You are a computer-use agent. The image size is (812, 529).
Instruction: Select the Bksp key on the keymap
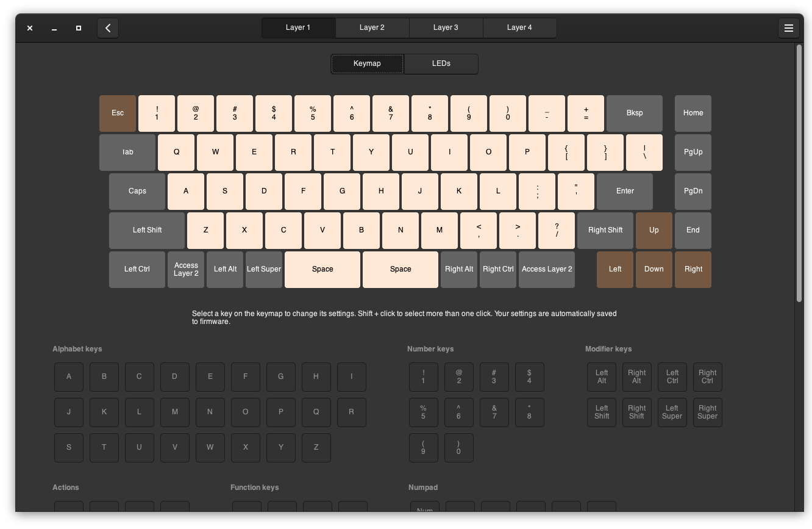pyautogui.click(x=634, y=113)
